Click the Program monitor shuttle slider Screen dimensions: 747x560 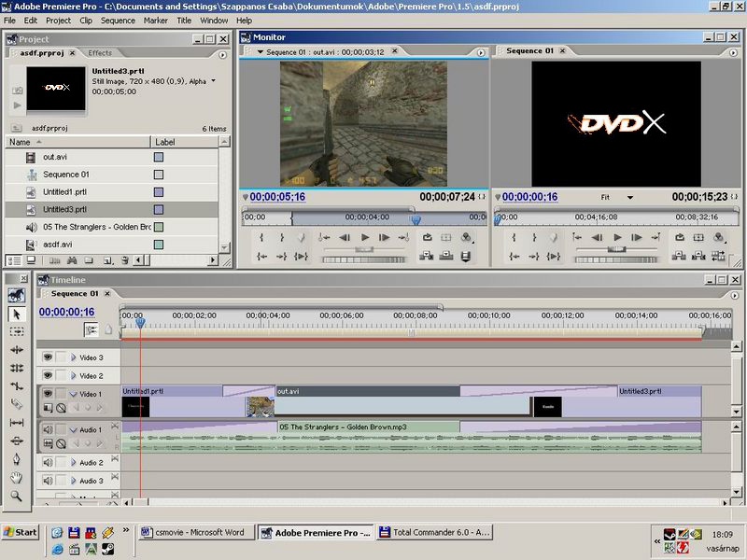616,249
